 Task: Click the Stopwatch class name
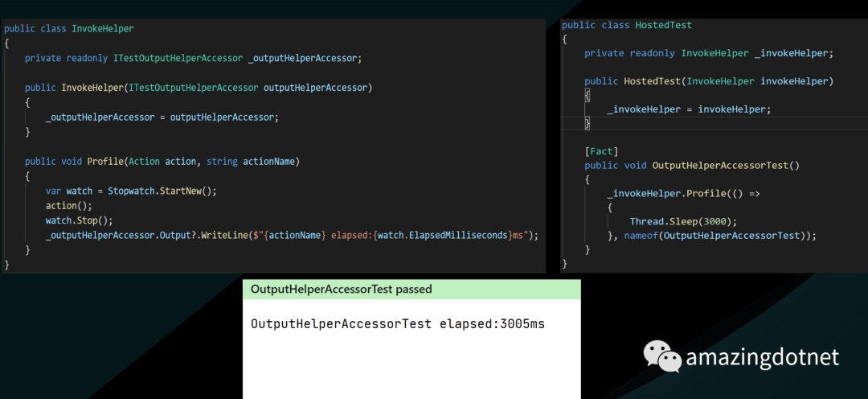[131, 191]
